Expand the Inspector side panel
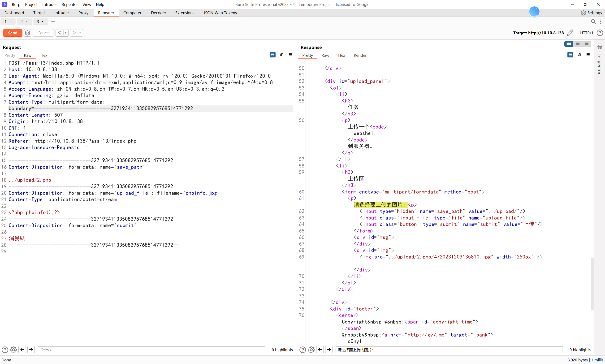This screenshot has width=605, height=364. click(600, 65)
